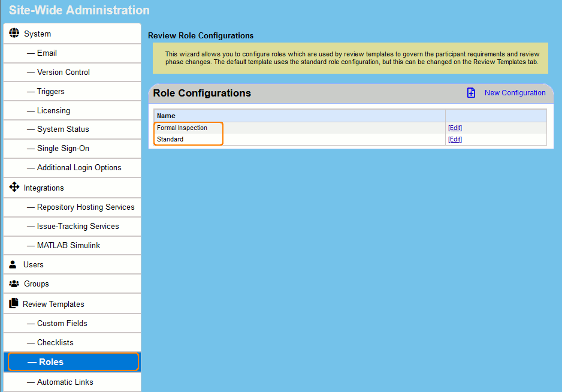The height and width of the screenshot is (392, 562).
Task: Click the four-arrow icon next to Integrations
Action: point(14,187)
